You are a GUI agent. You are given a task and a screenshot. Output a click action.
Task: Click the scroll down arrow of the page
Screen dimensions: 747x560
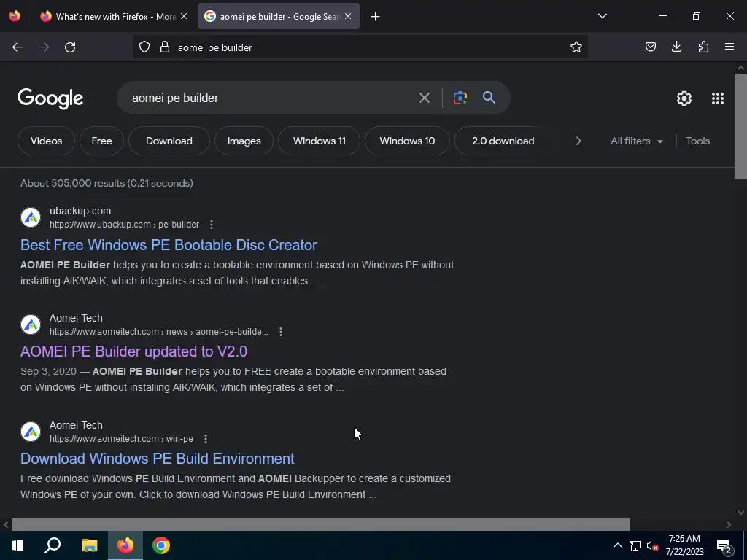pyautogui.click(x=740, y=513)
